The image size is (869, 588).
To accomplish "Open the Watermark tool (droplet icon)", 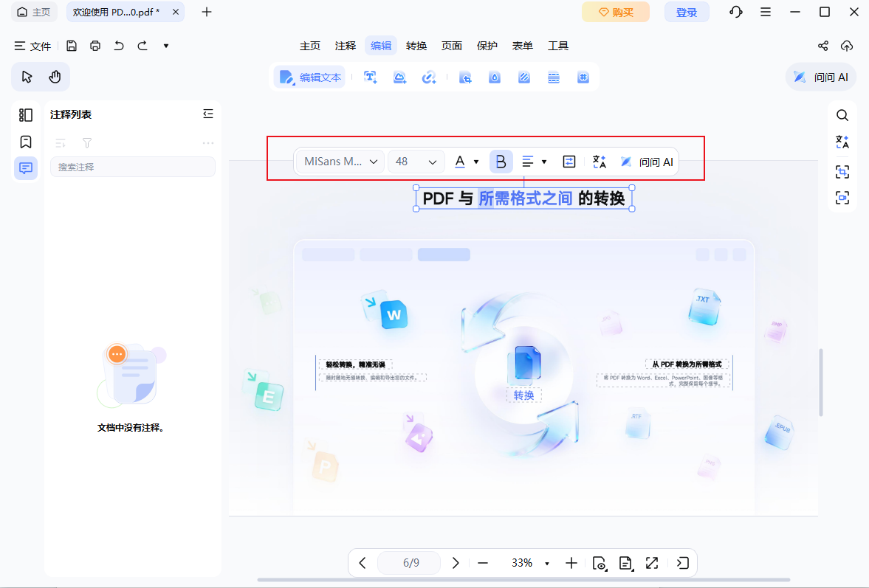I will click(x=495, y=77).
